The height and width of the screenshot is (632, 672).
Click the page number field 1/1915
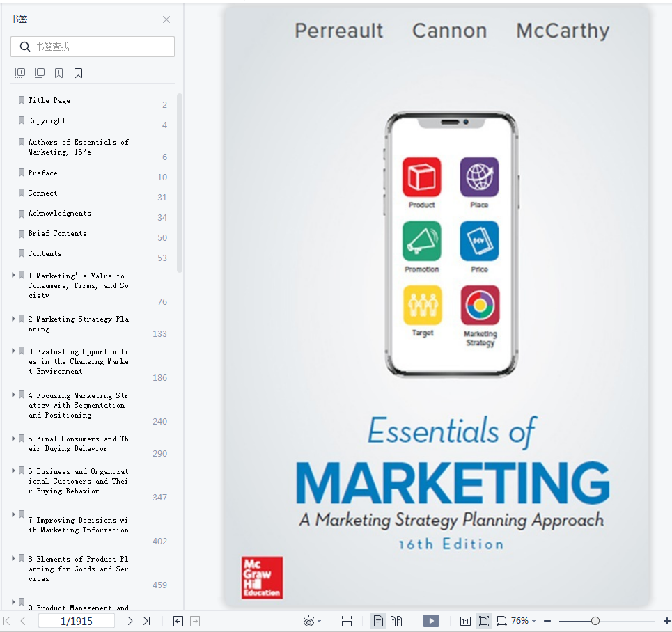[77, 621]
